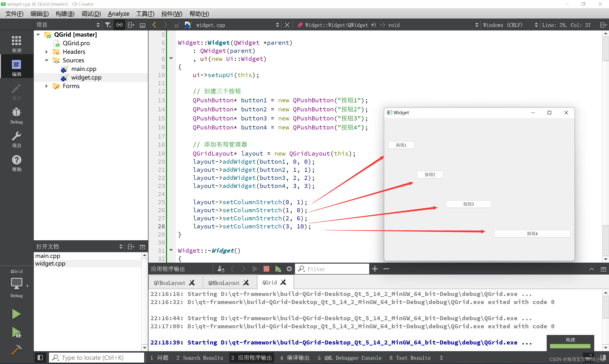Select main.cpp in project tree

(84, 69)
